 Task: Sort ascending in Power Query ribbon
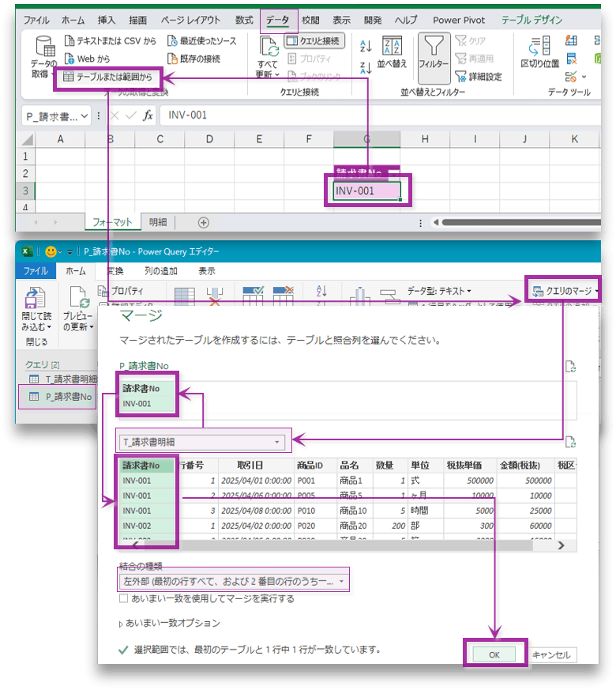[321, 291]
